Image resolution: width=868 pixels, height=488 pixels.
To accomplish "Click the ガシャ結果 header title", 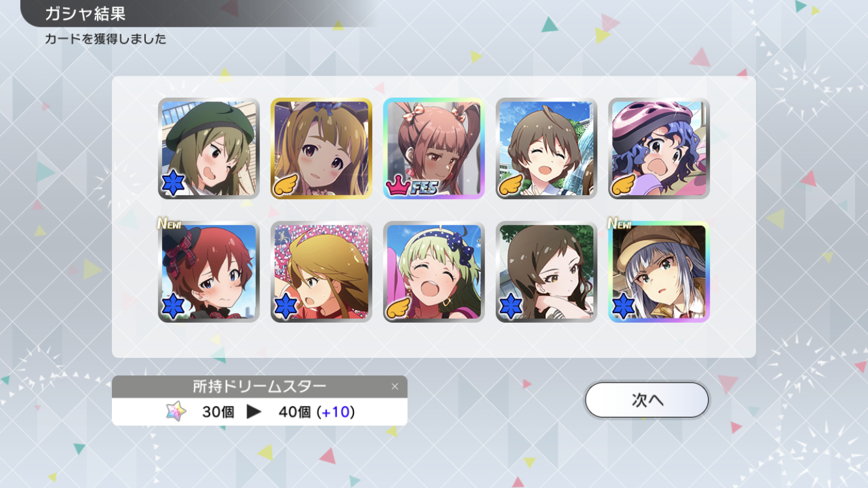I will (85, 13).
